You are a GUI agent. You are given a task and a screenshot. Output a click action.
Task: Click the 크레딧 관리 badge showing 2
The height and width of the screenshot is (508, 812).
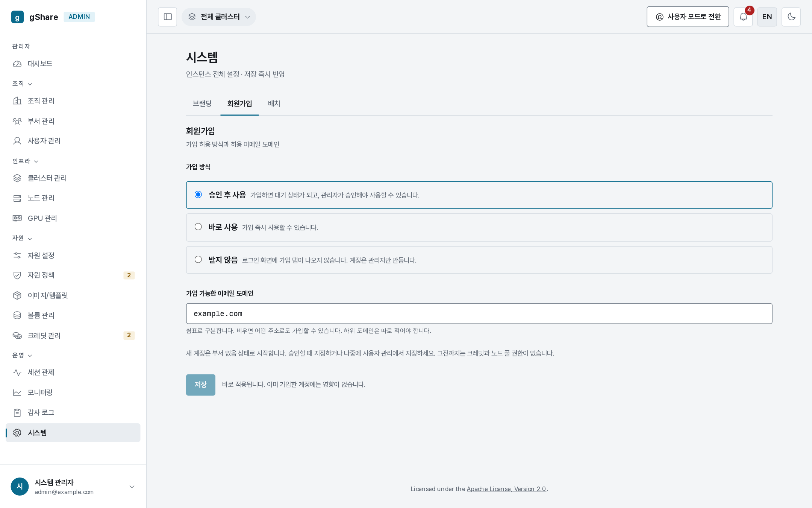click(129, 335)
